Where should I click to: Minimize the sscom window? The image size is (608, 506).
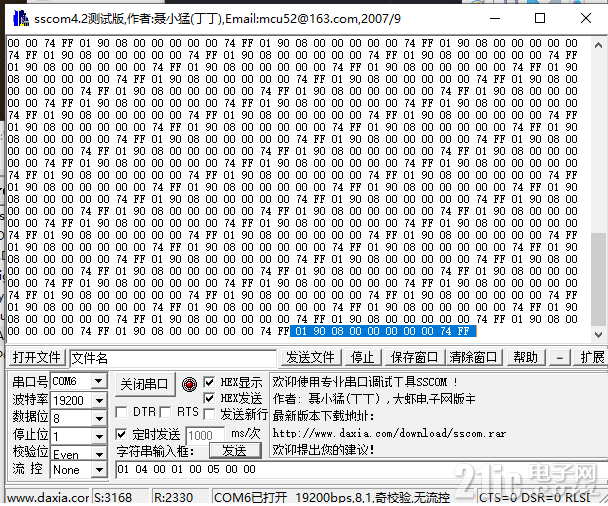pos(495,18)
